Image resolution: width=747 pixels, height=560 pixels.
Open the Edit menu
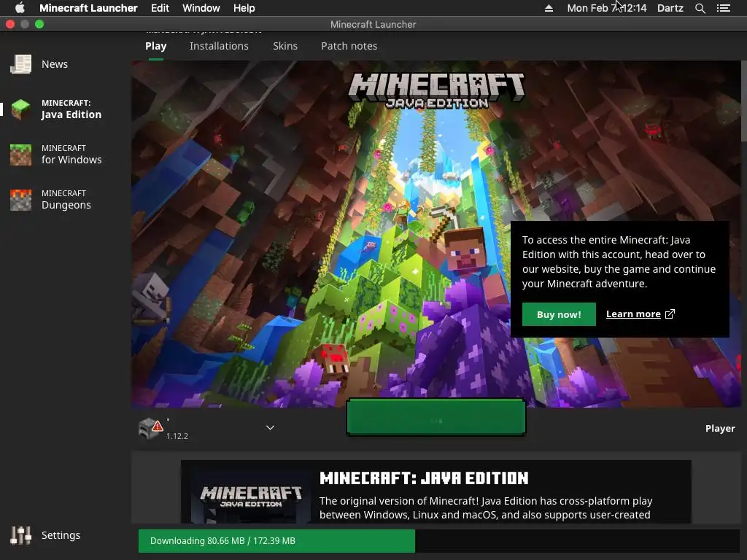tap(160, 8)
